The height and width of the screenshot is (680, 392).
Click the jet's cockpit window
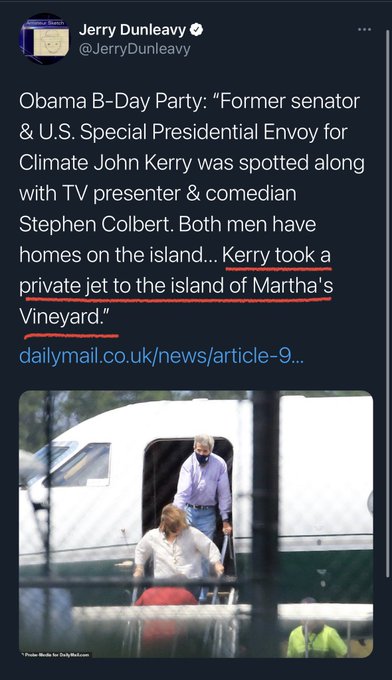82,464
